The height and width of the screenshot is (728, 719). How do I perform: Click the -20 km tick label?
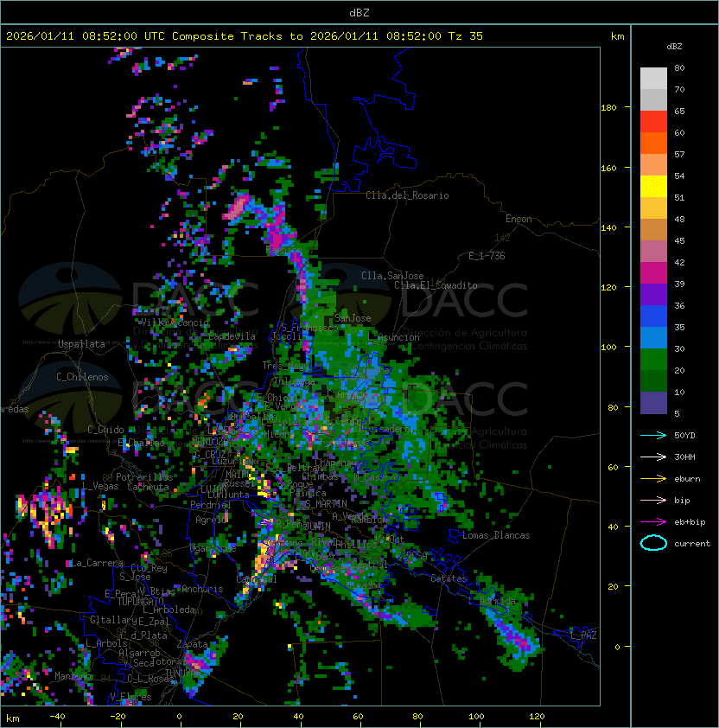tap(118, 717)
